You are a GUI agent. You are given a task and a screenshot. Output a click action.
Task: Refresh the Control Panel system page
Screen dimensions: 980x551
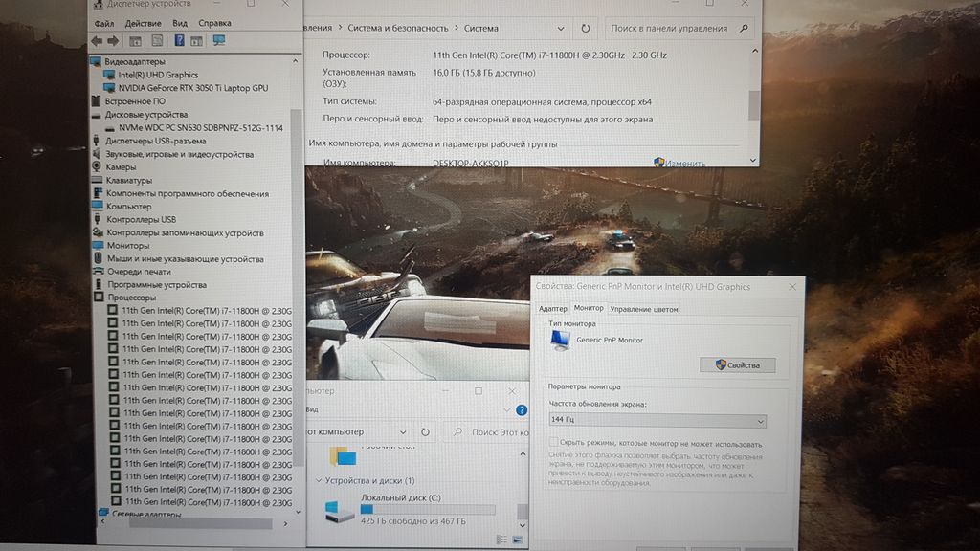(x=587, y=29)
